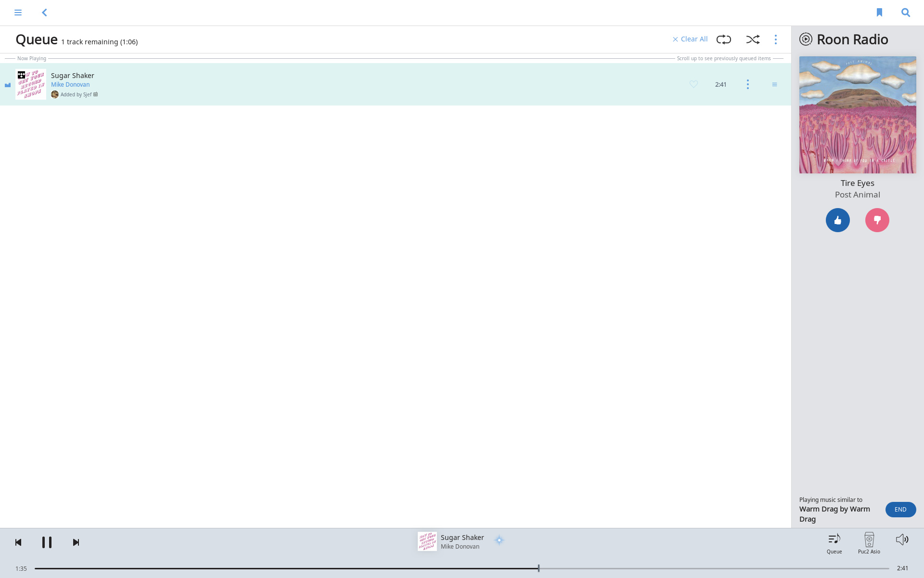Favorite Sugar Shaker with heart icon
The image size is (924, 578).
(693, 84)
